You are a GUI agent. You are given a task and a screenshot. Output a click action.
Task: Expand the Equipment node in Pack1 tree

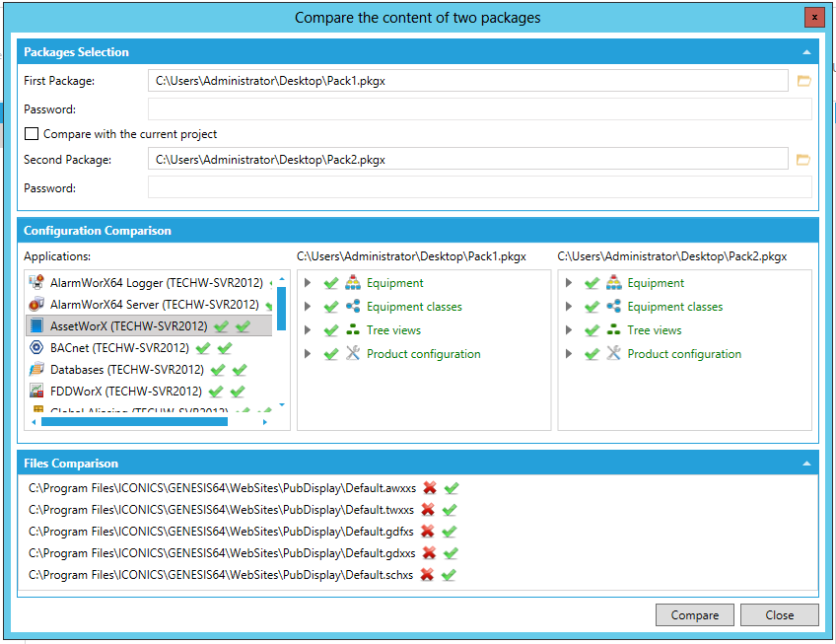click(x=308, y=283)
